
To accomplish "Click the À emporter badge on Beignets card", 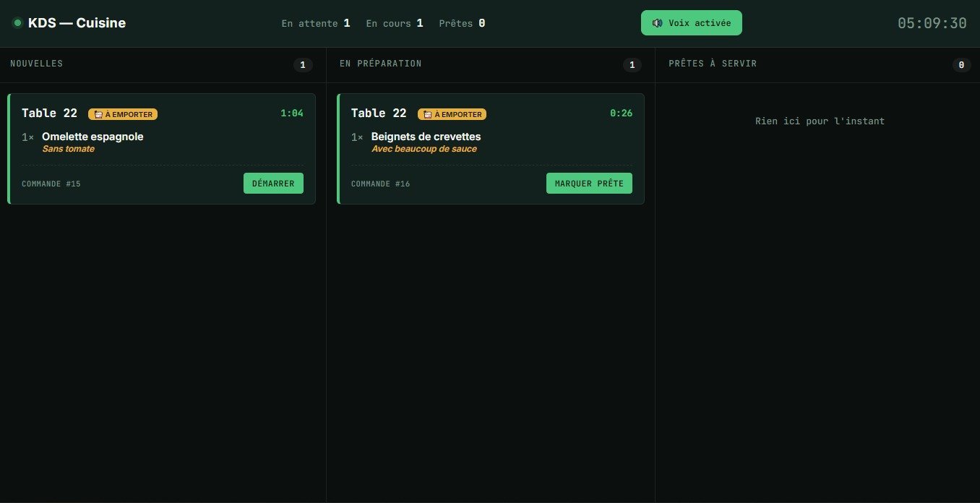I will (452, 114).
